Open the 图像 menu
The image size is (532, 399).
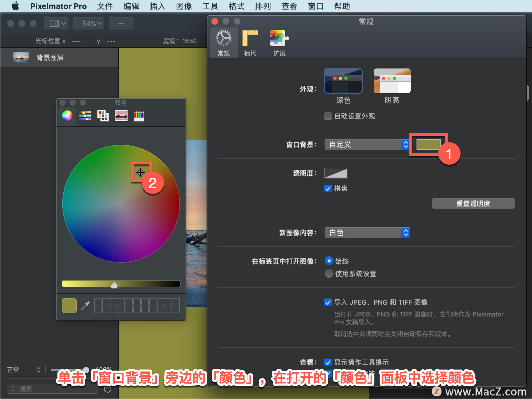184,6
